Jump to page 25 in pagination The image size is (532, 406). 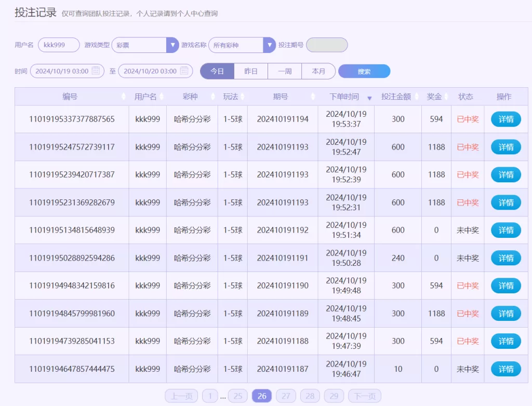click(x=238, y=396)
